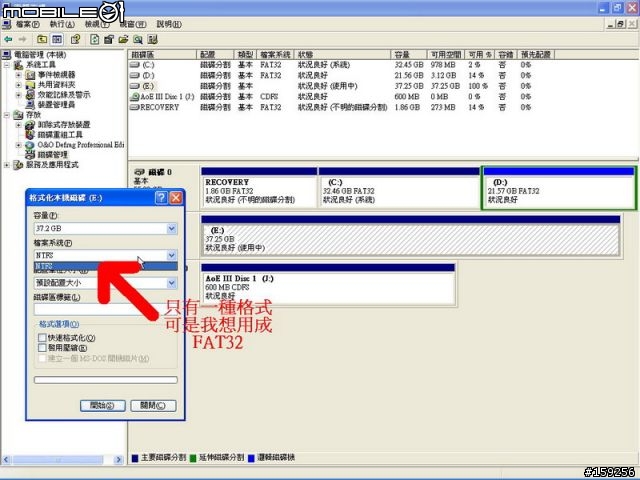This screenshot has width=640, height=480.
Task: Select the RECOVERY 1.86 GB partition block
Action: point(259,188)
